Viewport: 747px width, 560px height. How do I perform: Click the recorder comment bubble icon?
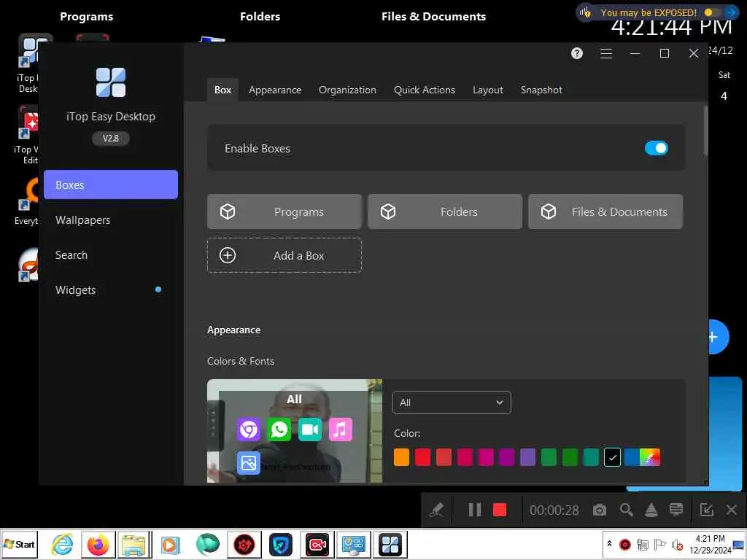tap(676, 510)
